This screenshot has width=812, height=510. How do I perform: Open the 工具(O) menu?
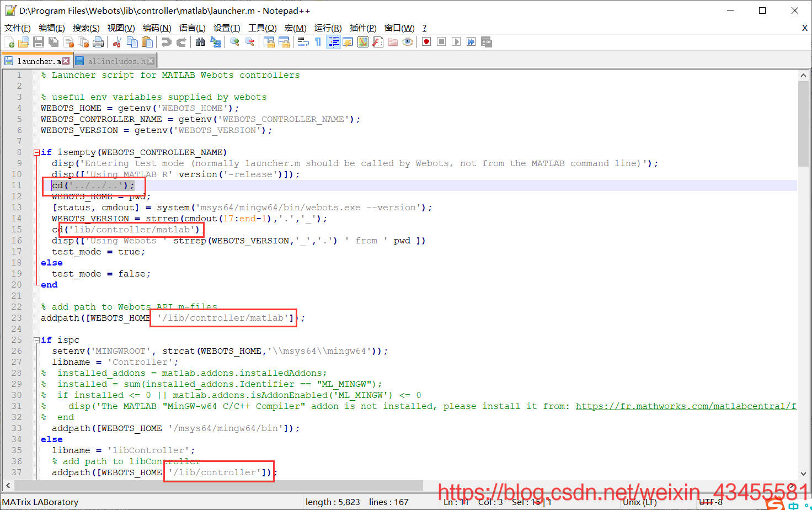click(262, 28)
